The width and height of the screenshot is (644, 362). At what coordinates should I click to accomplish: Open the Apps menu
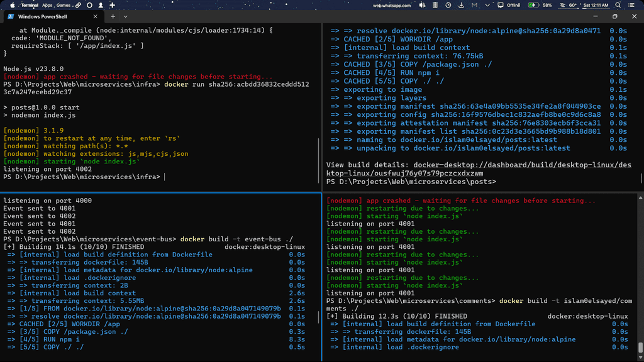pyautogui.click(x=47, y=5)
